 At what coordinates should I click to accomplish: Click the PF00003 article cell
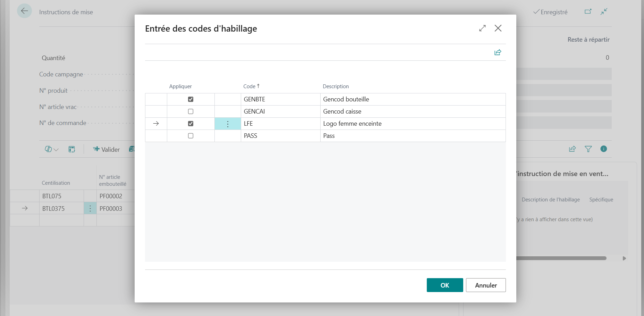point(116,208)
